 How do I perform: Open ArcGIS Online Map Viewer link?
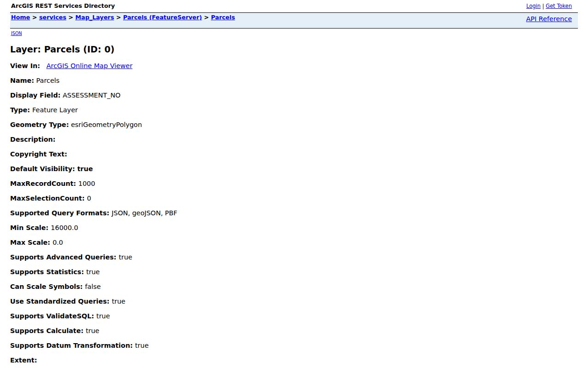click(90, 66)
